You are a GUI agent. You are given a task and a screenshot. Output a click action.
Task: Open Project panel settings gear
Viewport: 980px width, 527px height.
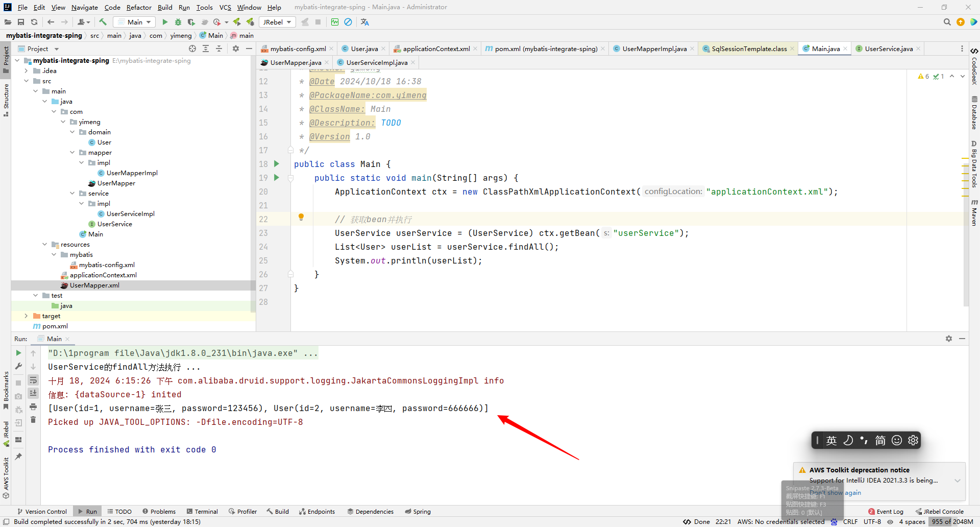point(236,49)
